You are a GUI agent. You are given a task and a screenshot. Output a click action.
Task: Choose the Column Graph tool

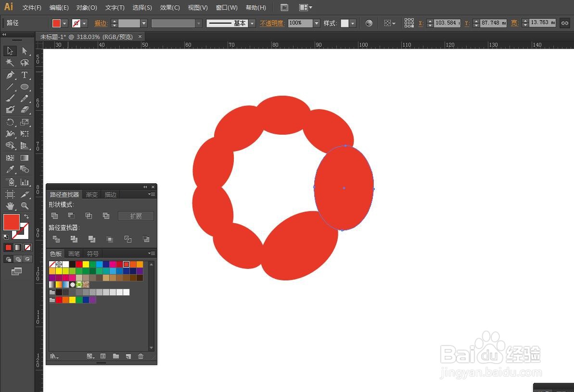(x=25, y=182)
